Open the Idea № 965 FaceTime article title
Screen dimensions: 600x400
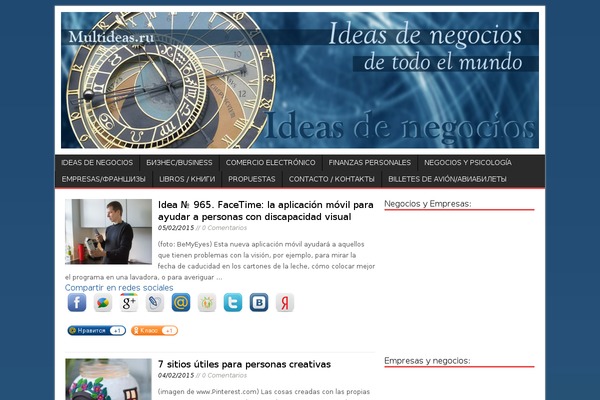(266, 211)
